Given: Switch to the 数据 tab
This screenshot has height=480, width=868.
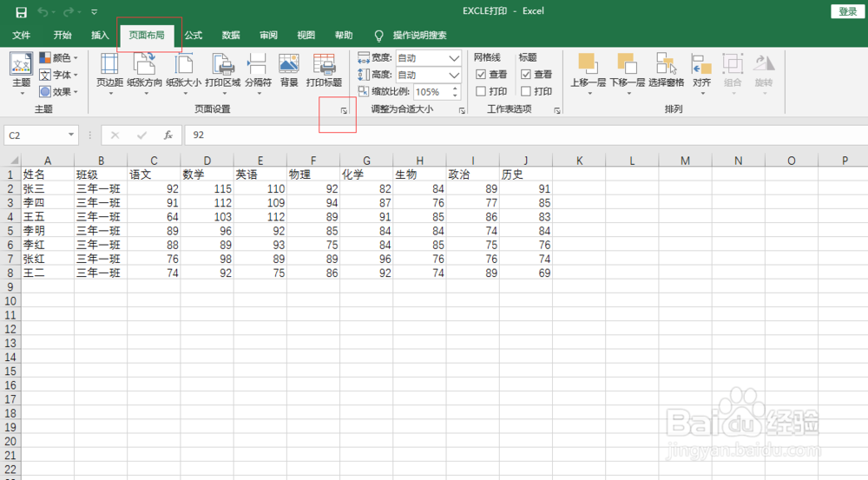Looking at the screenshot, I should coord(231,35).
